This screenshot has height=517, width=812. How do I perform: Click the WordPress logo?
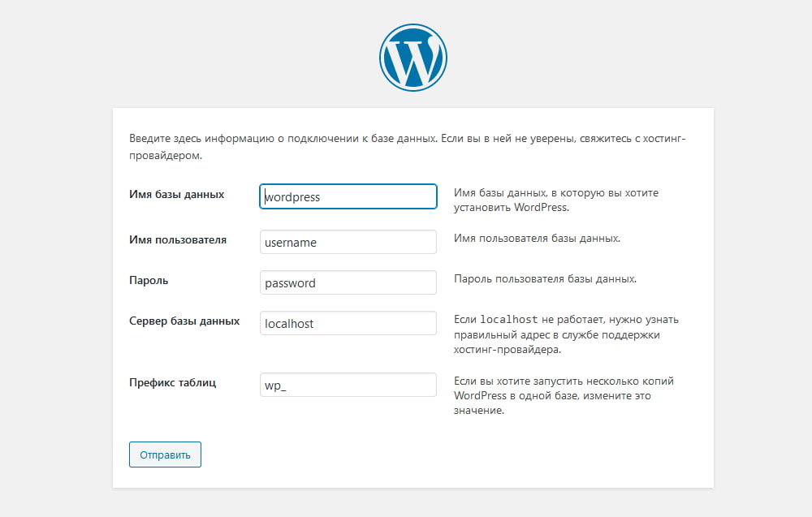click(x=412, y=57)
